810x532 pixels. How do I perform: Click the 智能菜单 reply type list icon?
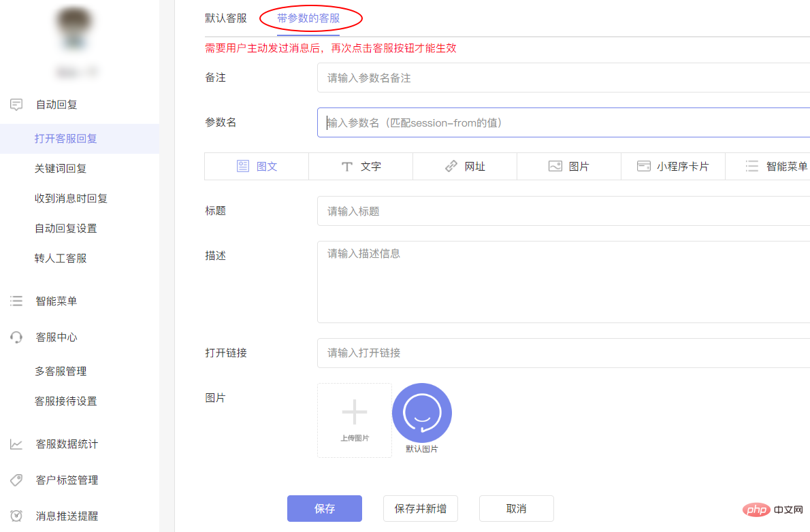752,166
